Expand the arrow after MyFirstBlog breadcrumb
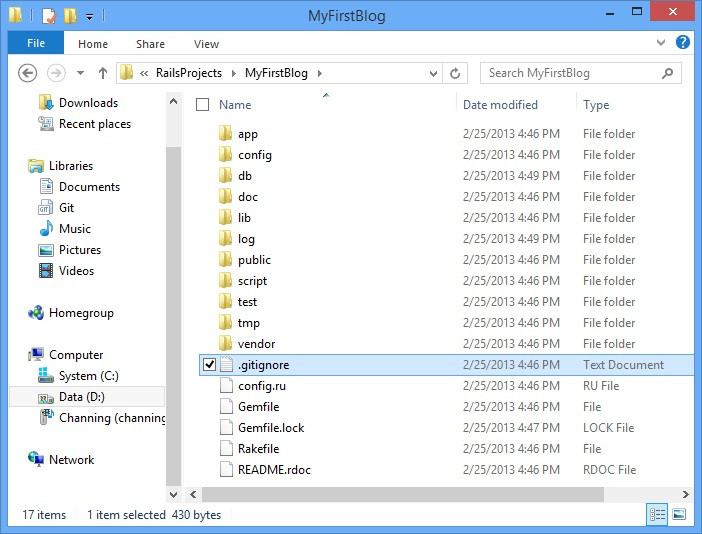 320,73
